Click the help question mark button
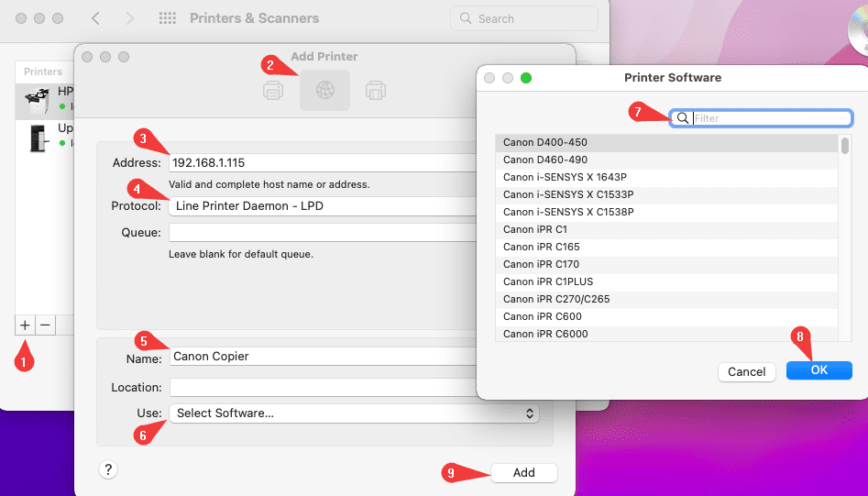 pos(108,469)
